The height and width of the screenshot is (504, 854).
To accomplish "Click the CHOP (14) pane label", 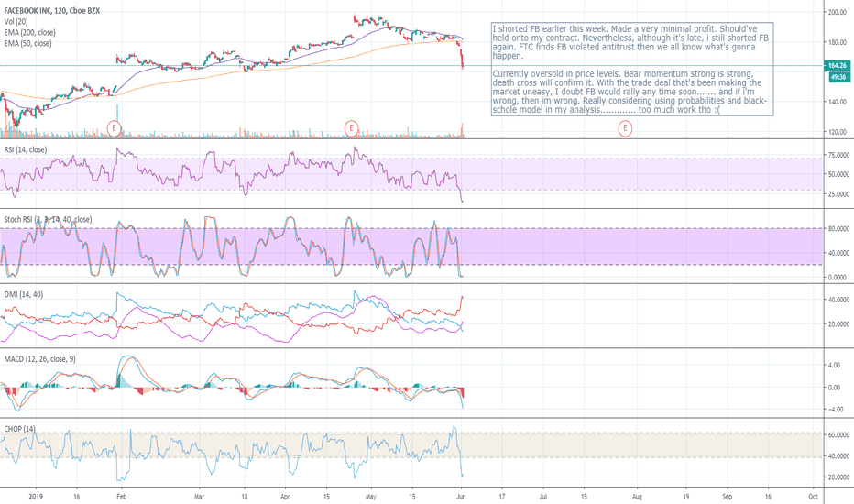I will point(19,429).
